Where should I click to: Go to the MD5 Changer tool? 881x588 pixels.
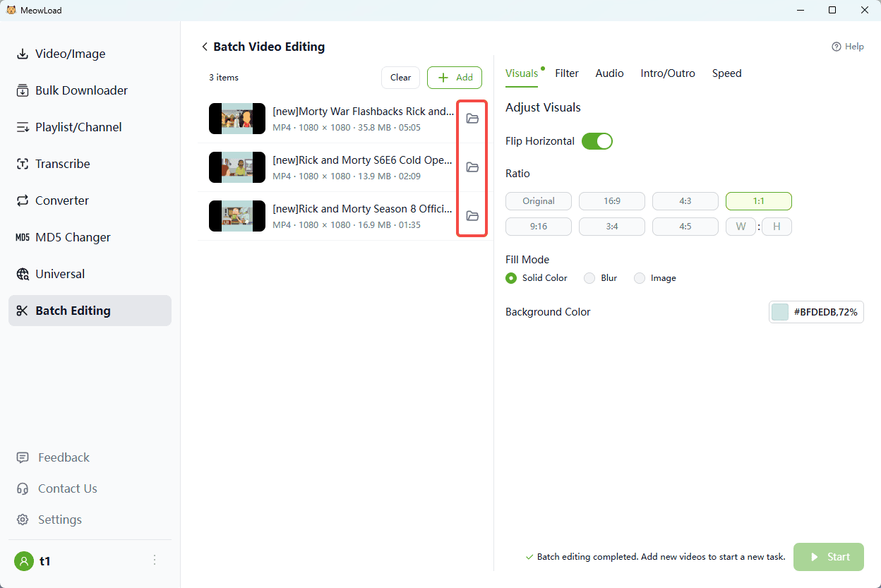tap(73, 237)
